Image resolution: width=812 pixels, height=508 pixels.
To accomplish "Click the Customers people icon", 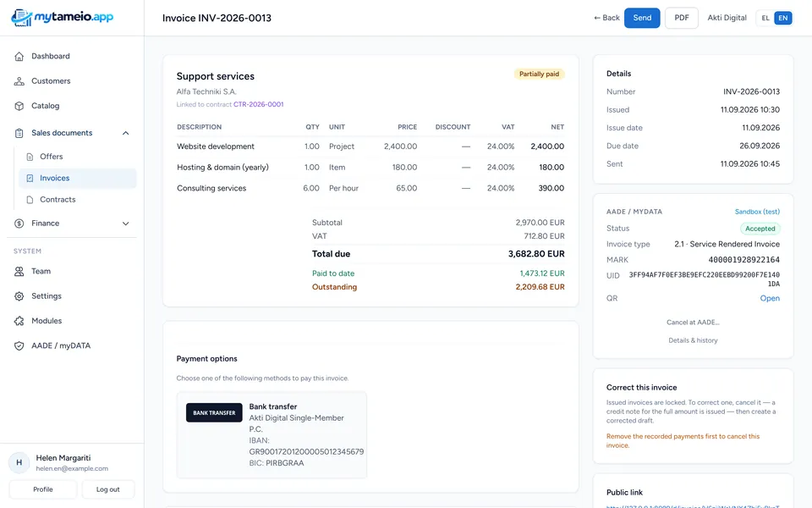I will click(x=19, y=81).
